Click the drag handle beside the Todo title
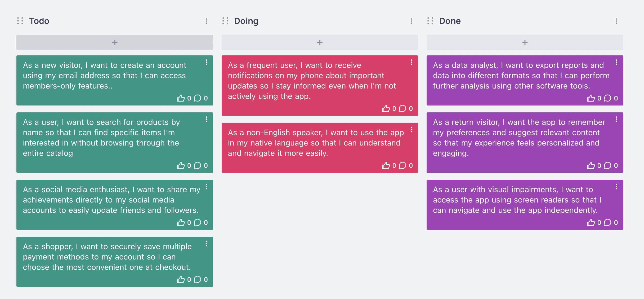Viewport: 644px width, 299px height. 20,21
